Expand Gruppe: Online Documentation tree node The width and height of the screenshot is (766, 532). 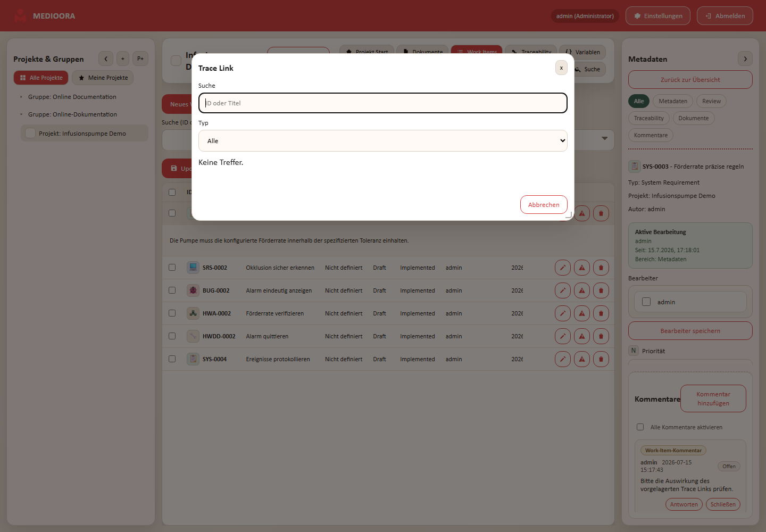[21, 97]
